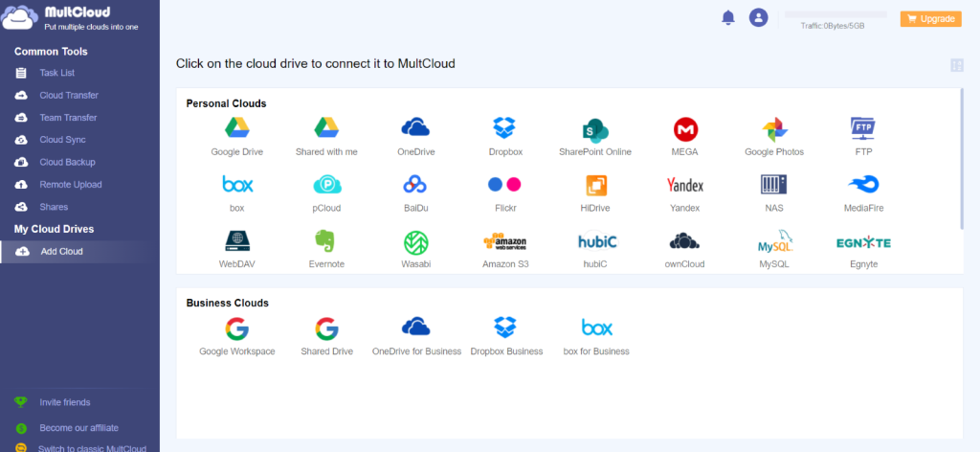980x452 pixels.
Task: Choose the Flickr icon
Action: pyautogui.click(x=504, y=184)
